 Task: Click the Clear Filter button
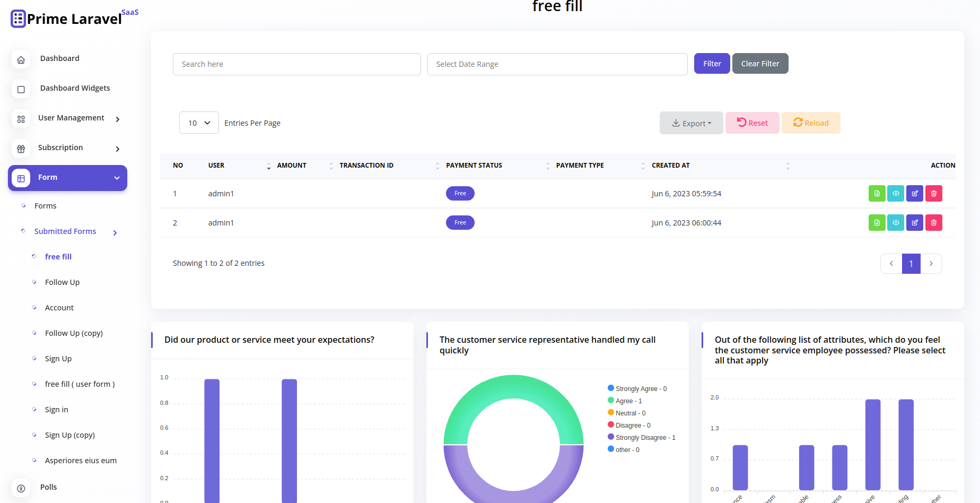click(760, 63)
